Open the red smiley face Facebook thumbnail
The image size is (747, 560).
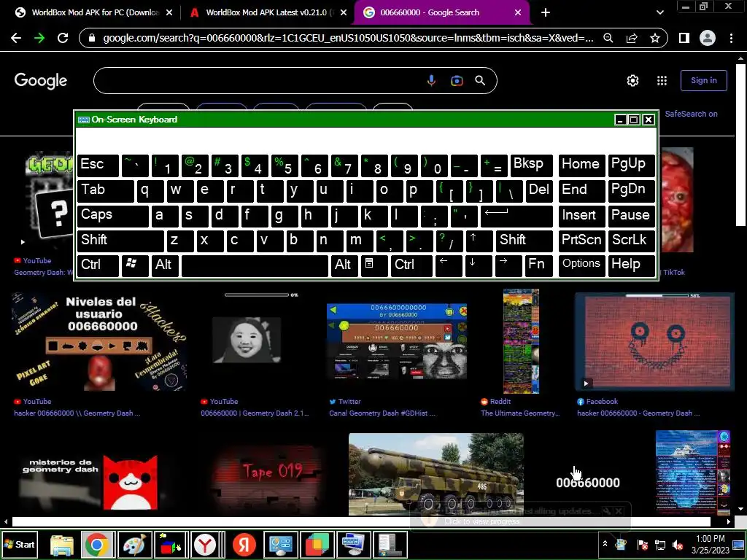[654, 341]
